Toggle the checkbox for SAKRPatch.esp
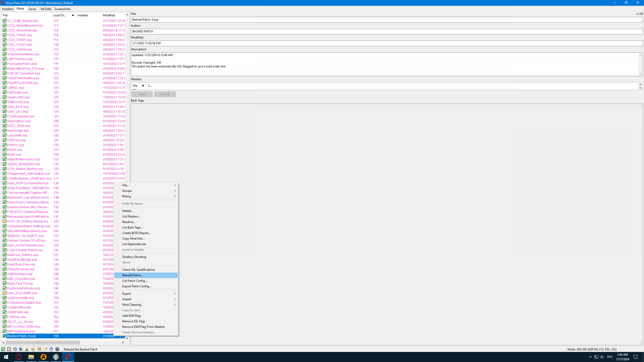The height and width of the screenshot is (362, 644). pyautogui.click(x=4, y=312)
